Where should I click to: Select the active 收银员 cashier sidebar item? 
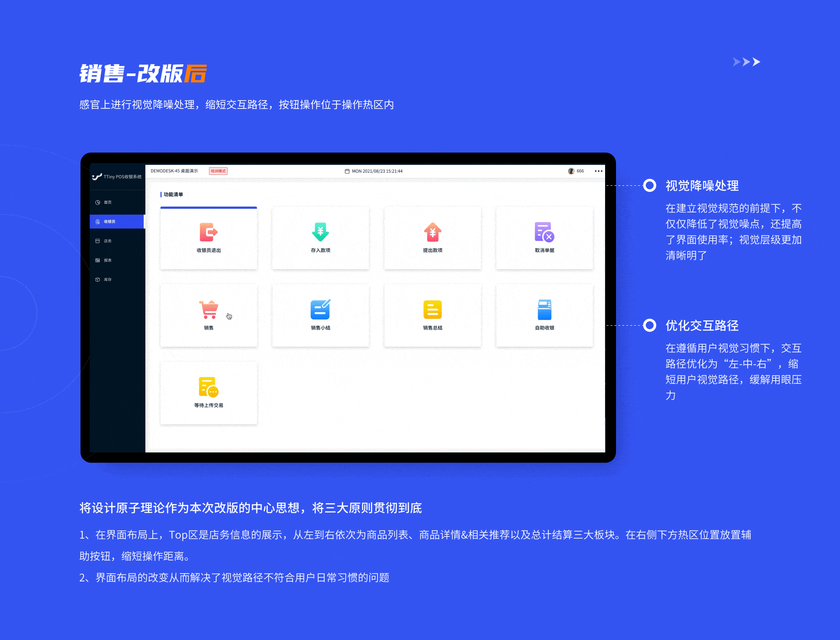tap(109, 222)
